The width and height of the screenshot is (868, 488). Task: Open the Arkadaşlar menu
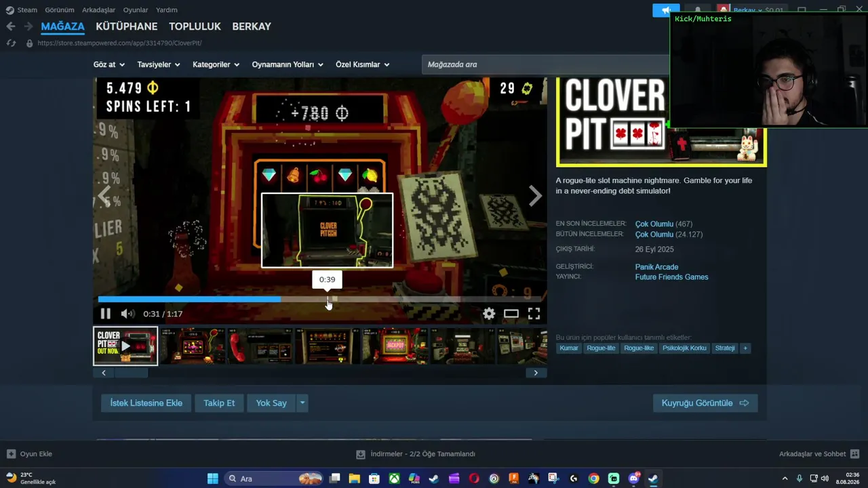pos(98,10)
